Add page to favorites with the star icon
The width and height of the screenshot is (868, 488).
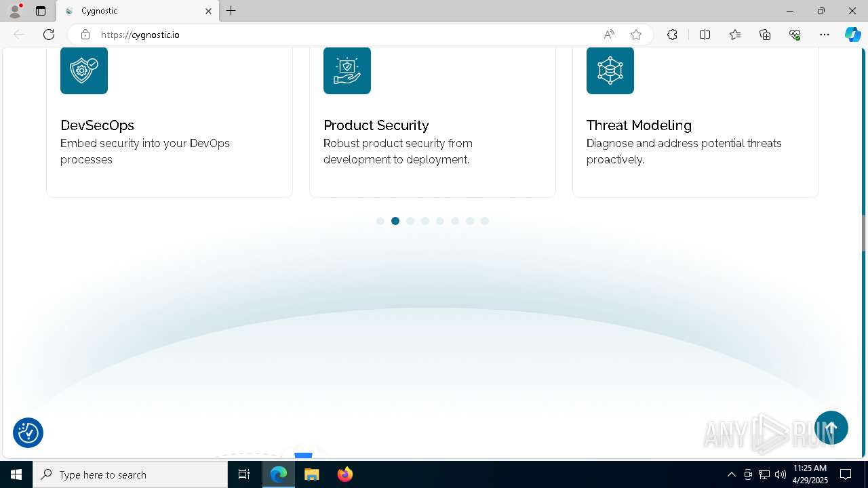pyautogui.click(x=636, y=35)
